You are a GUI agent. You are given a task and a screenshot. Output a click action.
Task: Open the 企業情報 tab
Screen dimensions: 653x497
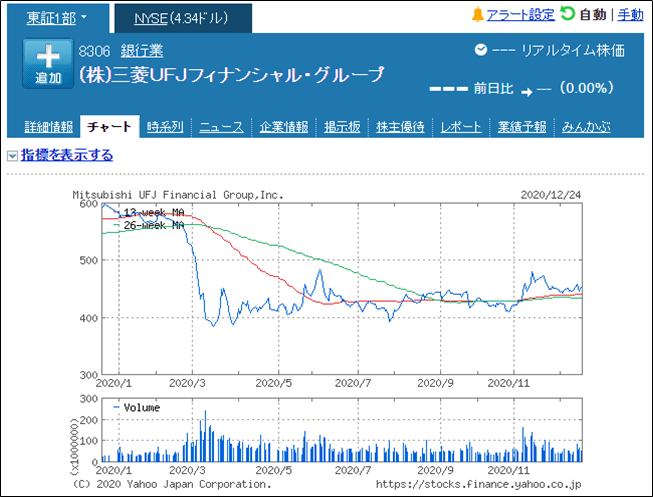point(284,127)
